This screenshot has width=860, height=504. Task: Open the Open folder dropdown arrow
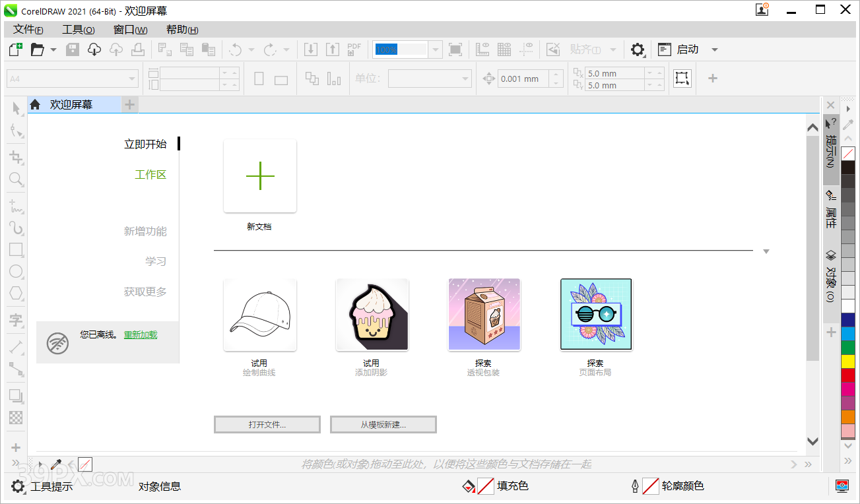tap(53, 49)
